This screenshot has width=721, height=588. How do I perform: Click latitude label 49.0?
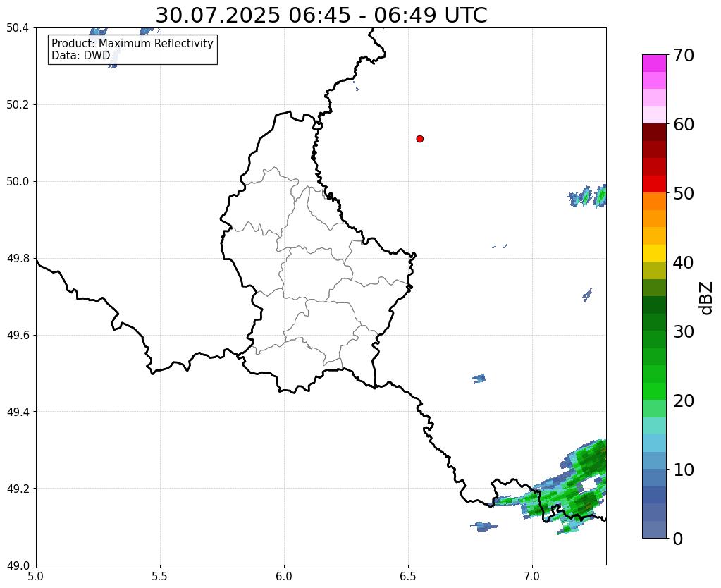(x=18, y=565)
